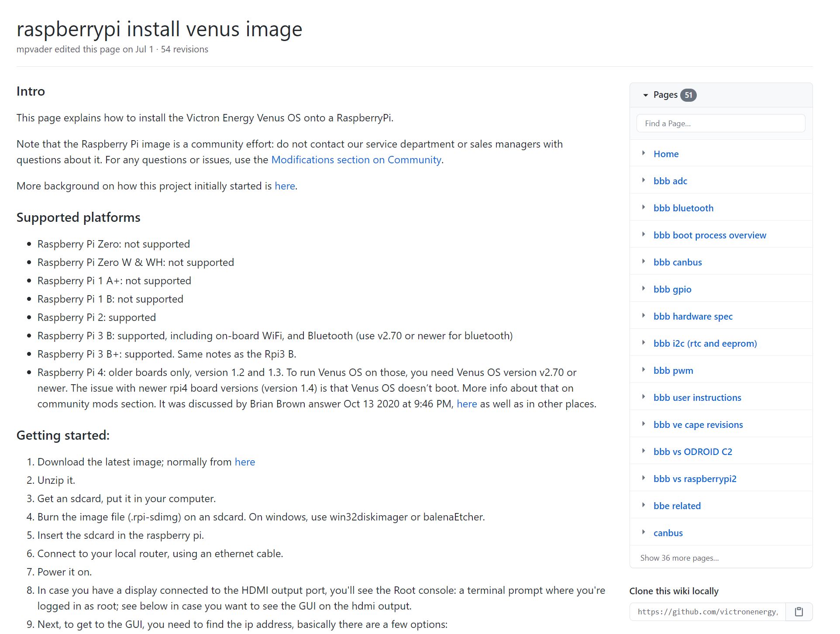The height and width of the screenshot is (634, 840).
Task: Click 'Clone this wiki locally' heading
Action: (x=674, y=591)
